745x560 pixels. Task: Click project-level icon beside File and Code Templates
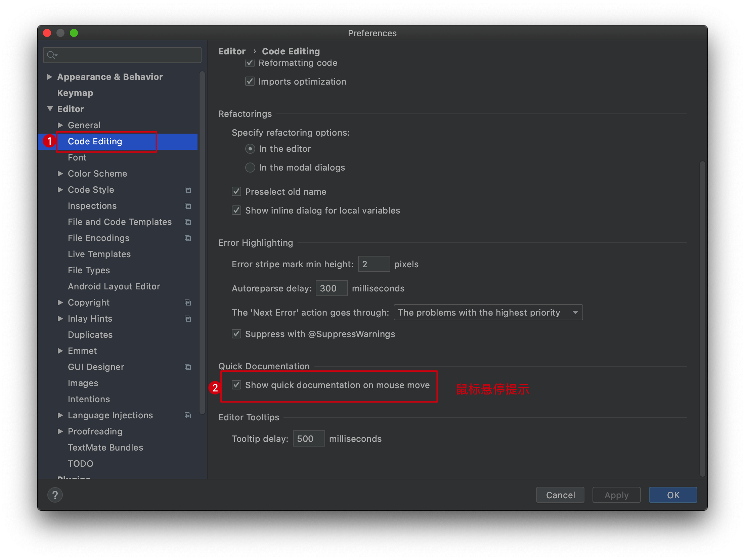pos(188,222)
